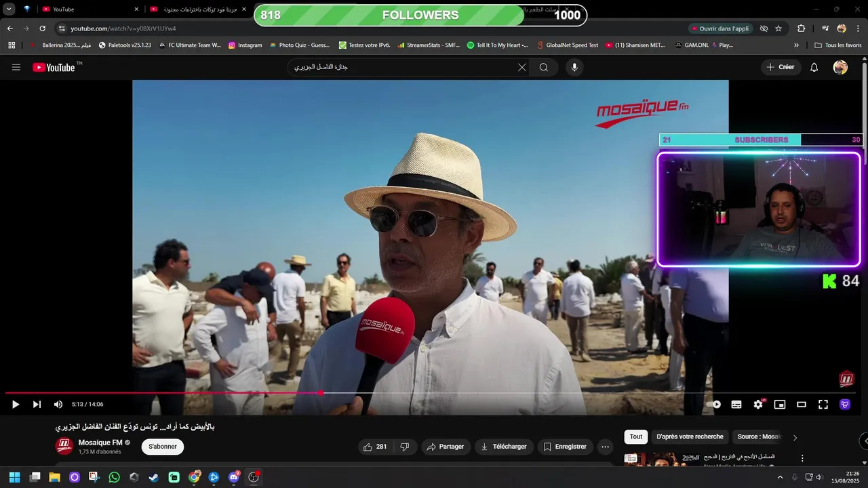View site information icon in address bar

coord(61,28)
